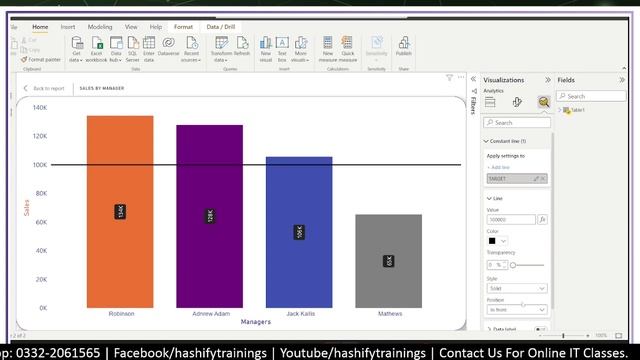
Task: Open the line Color dropdown
Action: pos(503,241)
